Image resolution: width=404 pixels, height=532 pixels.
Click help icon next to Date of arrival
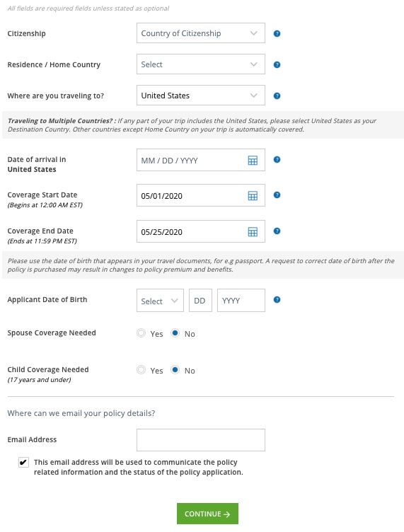coord(277,159)
